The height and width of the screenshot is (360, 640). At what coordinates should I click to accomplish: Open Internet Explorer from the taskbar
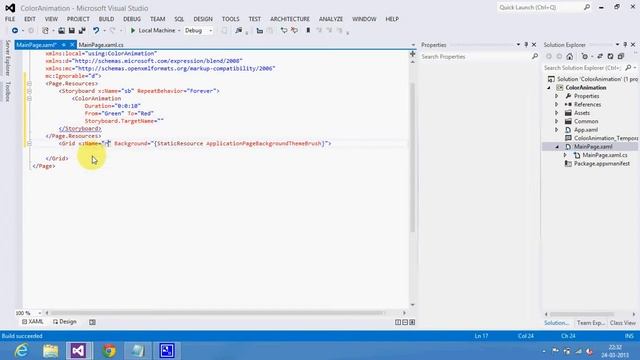[x=21, y=351]
